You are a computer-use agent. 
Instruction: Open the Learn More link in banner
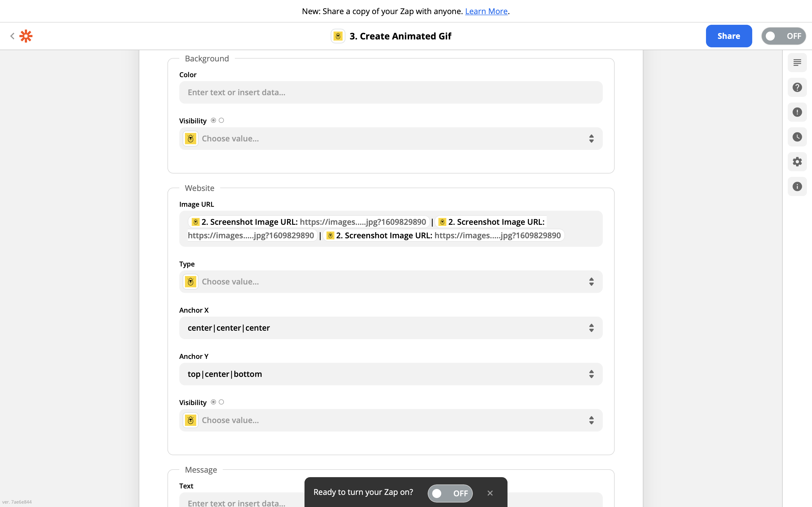[x=486, y=11]
